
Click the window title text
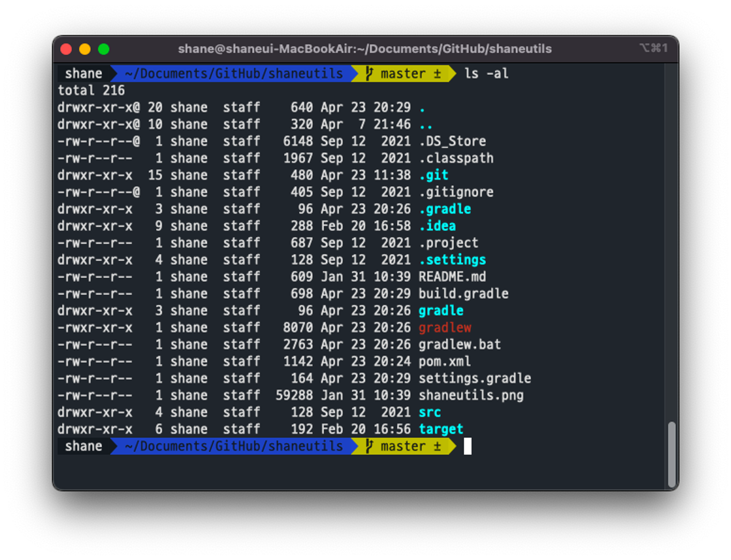click(x=364, y=49)
